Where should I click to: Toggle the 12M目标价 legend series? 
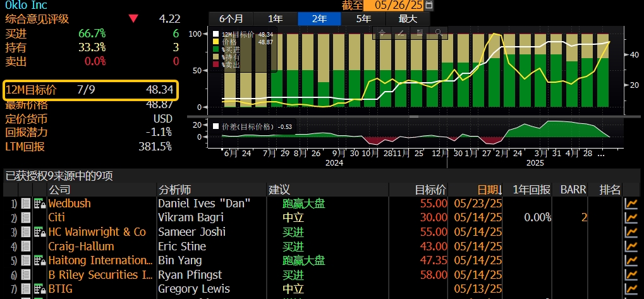coord(216,35)
